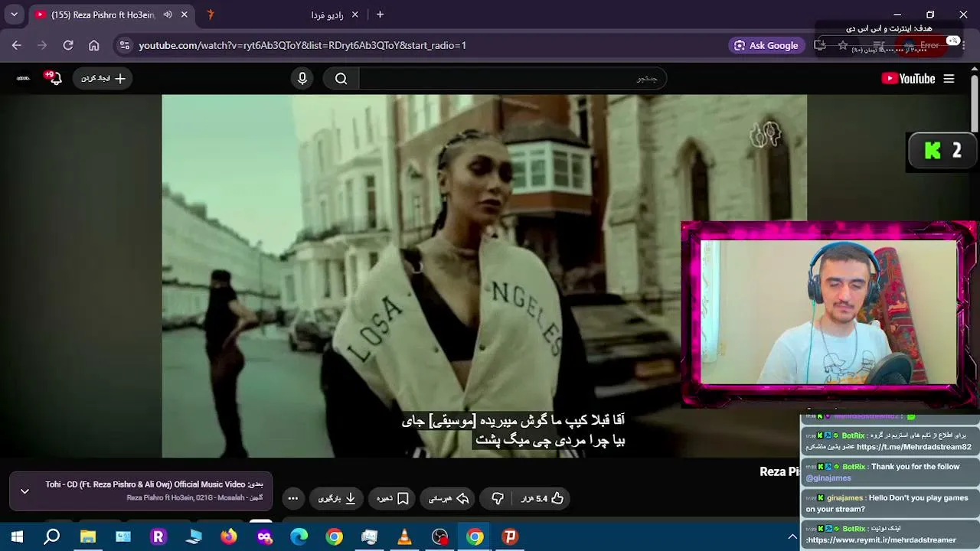This screenshot has height=551, width=980.
Task: Select the Tohi - CD Official Music Video title
Action: [145, 484]
